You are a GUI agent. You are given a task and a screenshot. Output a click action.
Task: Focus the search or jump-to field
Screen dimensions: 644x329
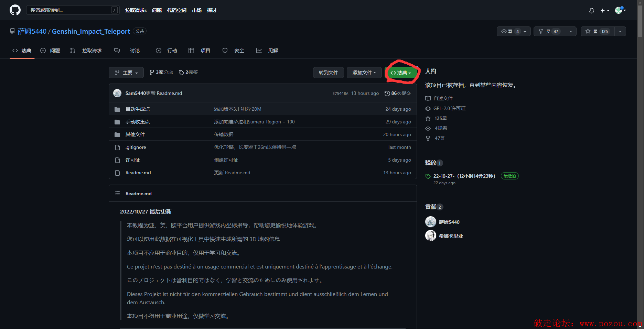[x=73, y=10]
